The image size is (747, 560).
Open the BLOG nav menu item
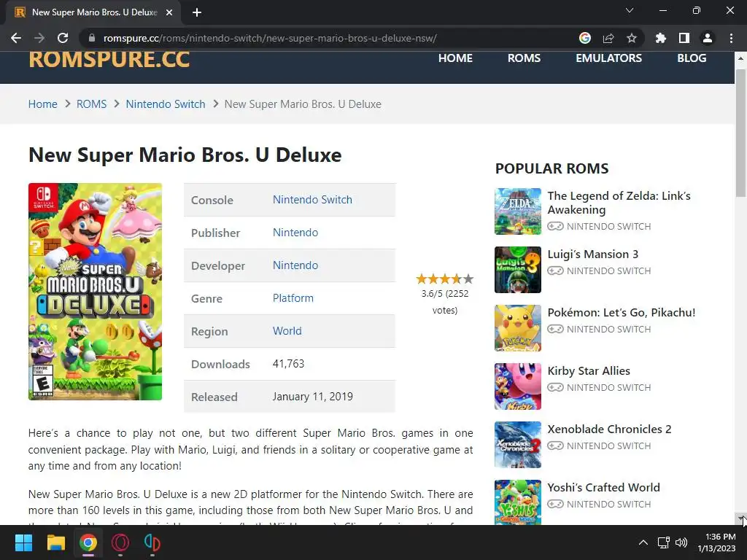(x=692, y=58)
